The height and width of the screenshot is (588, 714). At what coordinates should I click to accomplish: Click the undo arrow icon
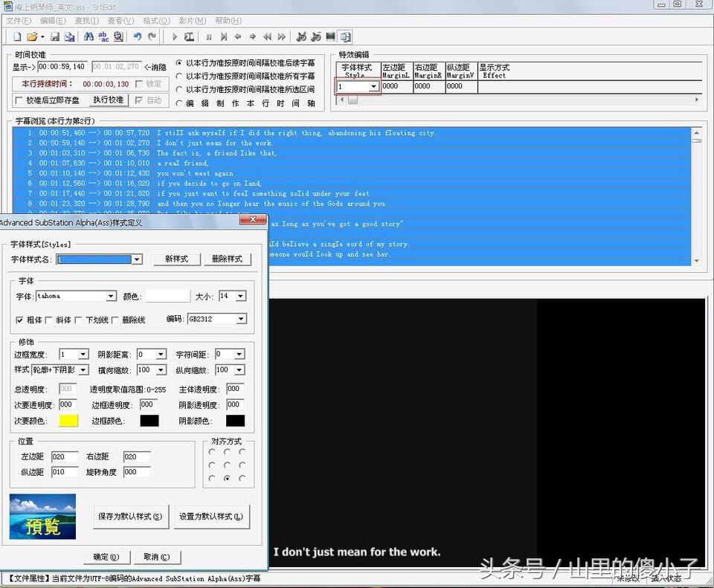[x=138, y=36]
